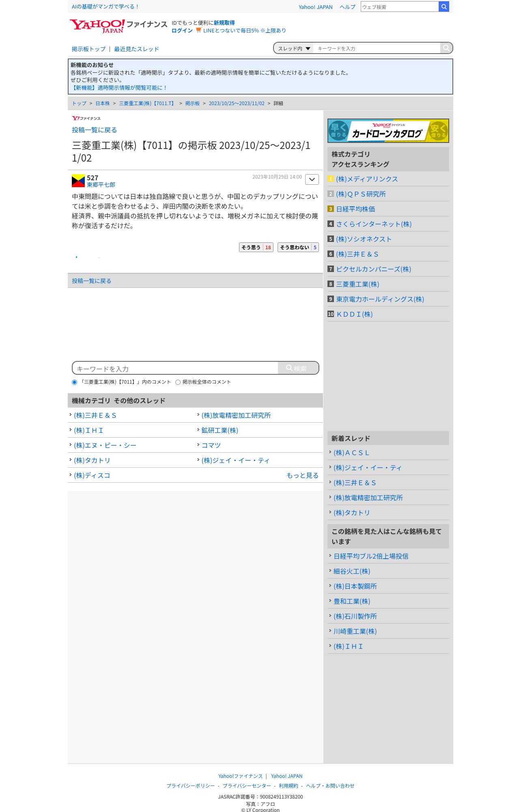Click the 新規取得 link
Screen dimensions: 521x812
click(x=224, y=23)
